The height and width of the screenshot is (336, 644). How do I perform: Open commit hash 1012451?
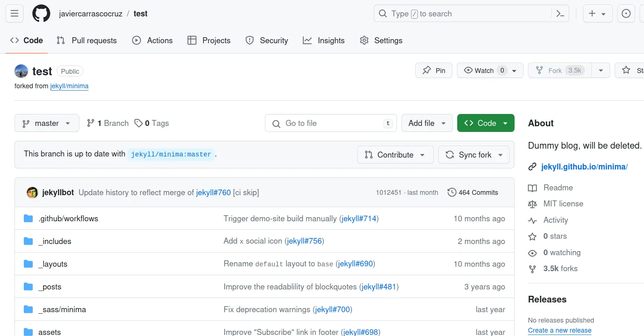coord(388,193)
